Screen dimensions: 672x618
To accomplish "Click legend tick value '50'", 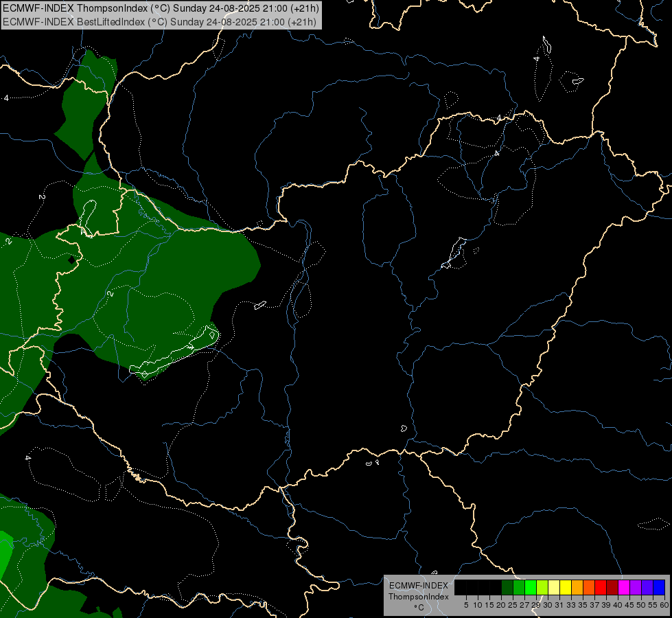I will click(641, 605).
